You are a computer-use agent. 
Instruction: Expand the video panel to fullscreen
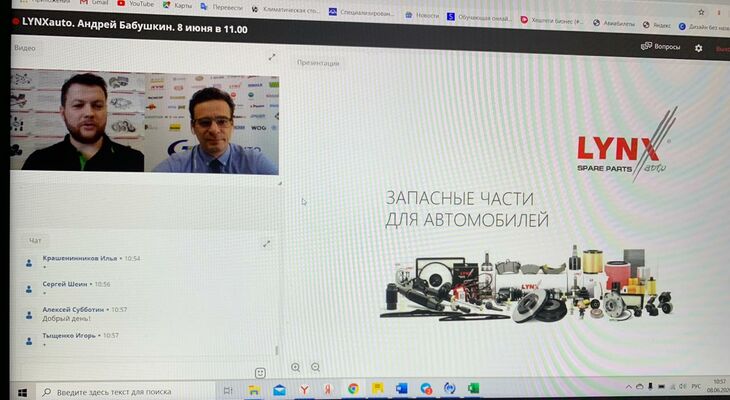272,57
